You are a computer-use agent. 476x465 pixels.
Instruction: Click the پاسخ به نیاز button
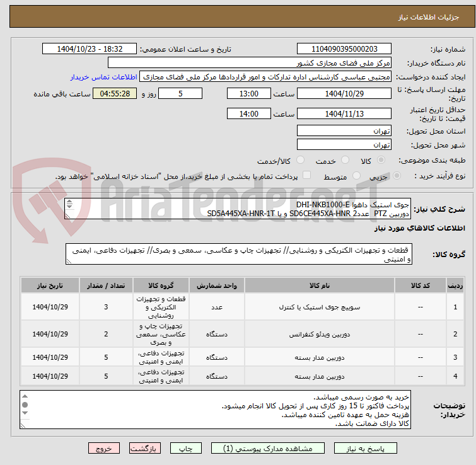pyautogui.click(x=365, y=449)
